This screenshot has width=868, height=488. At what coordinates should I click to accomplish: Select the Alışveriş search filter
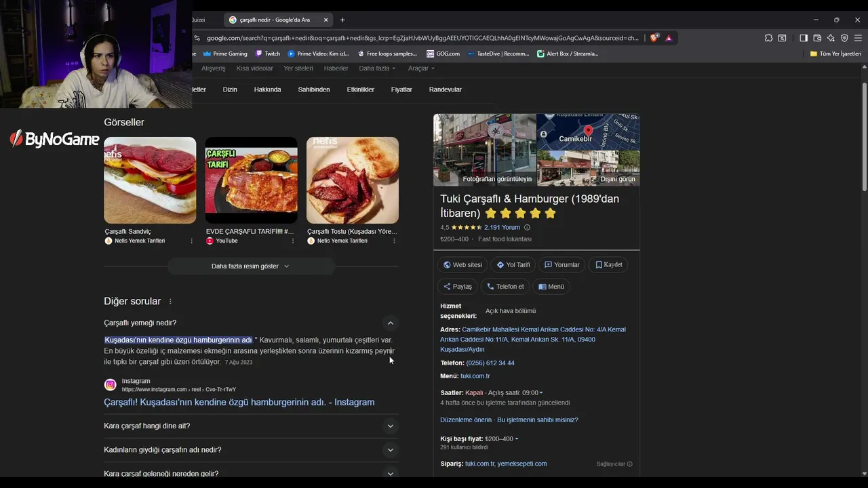pos(213,68)
